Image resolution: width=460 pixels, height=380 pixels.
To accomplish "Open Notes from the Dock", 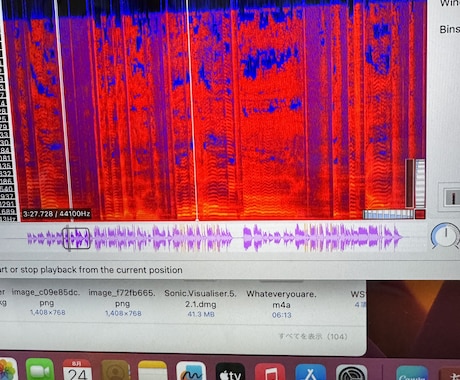I will [x=153, y=370].
